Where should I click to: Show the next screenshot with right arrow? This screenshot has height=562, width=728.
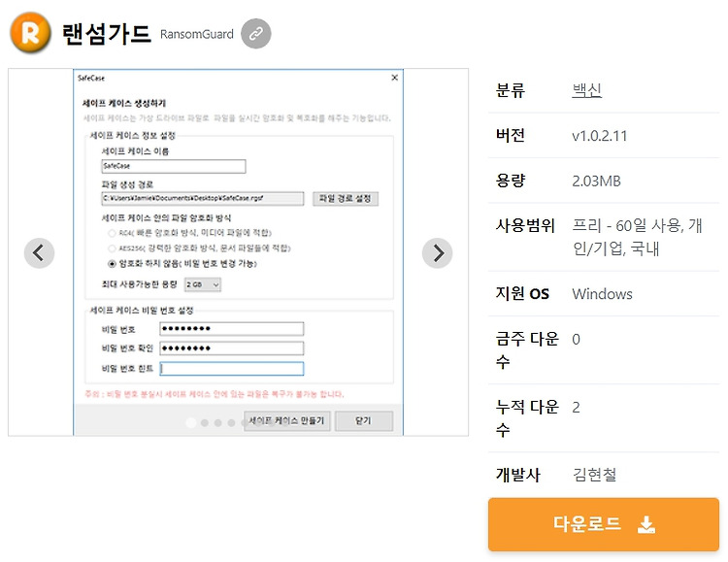(438, 253)
